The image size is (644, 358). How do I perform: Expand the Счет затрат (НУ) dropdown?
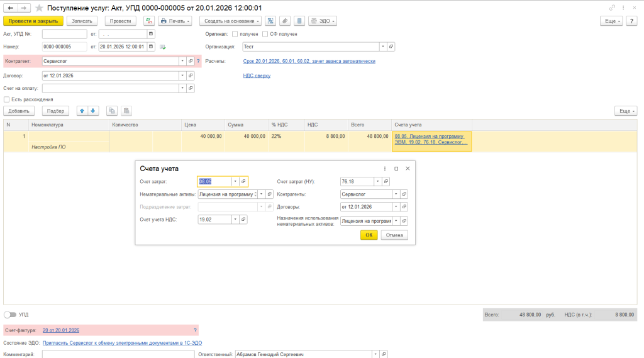coord(377,182)
